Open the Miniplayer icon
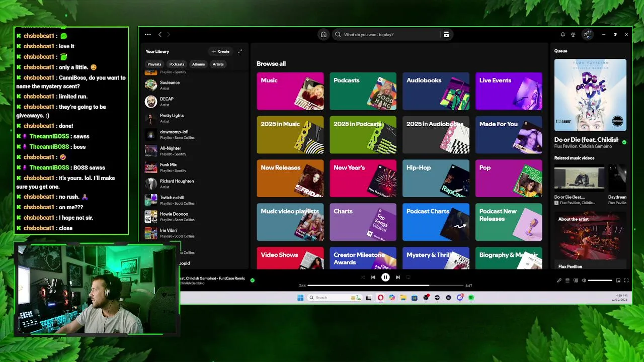This screenshot has height=362, width=644. [618, 281]
